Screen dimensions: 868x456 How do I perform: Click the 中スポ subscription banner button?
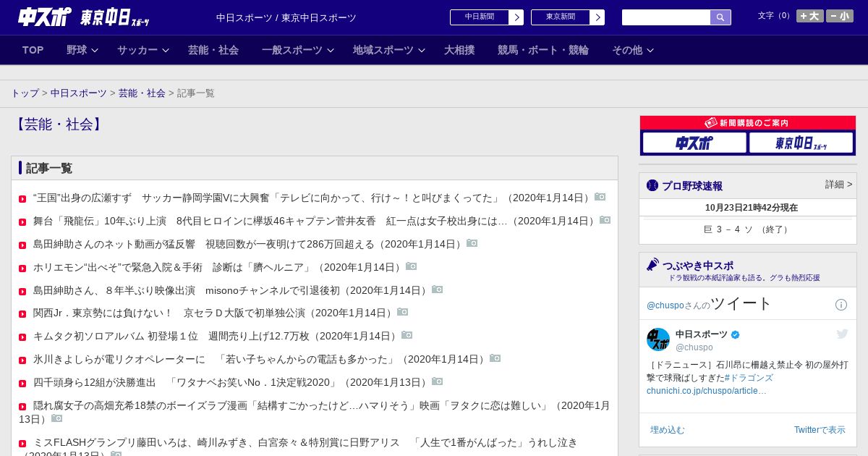click(x=694, y=143)
